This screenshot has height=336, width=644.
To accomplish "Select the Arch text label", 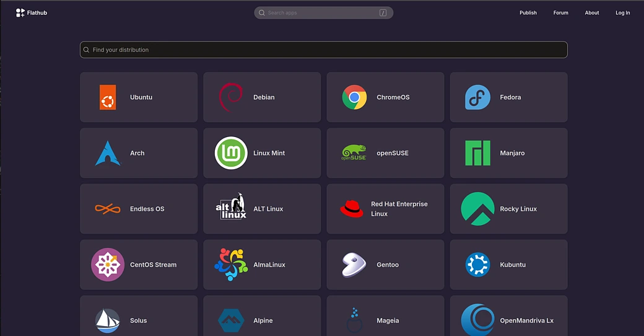I will point(137,153).
